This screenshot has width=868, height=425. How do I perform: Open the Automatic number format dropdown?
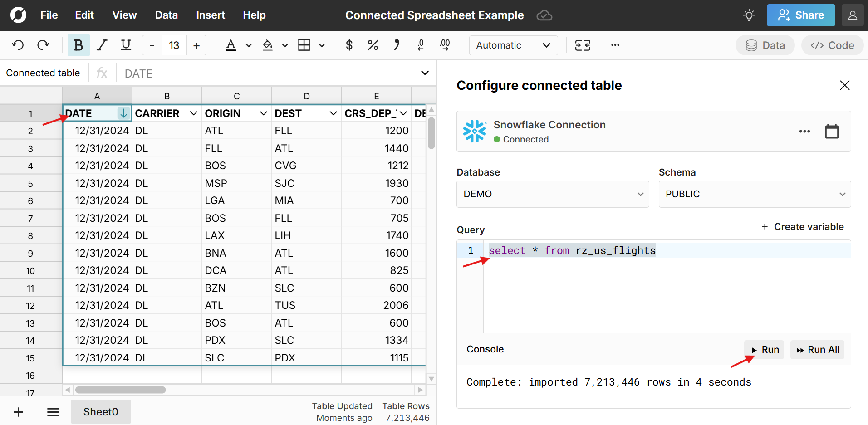coord(513,45)
